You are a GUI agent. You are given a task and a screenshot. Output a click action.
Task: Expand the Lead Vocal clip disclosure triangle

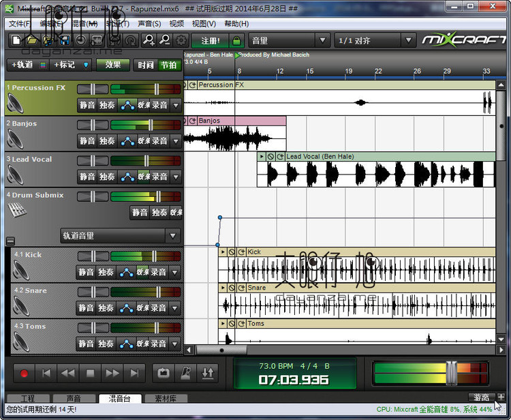[262, 157]
